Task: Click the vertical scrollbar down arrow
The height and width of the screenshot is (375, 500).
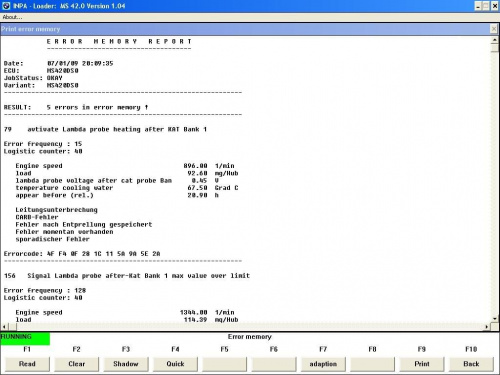Action: point(495,319)
